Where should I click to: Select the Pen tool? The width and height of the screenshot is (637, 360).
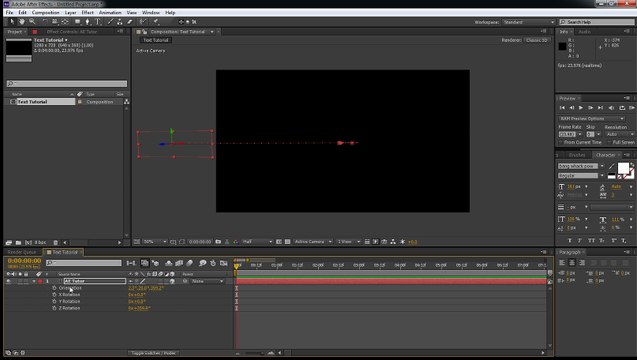87,22
